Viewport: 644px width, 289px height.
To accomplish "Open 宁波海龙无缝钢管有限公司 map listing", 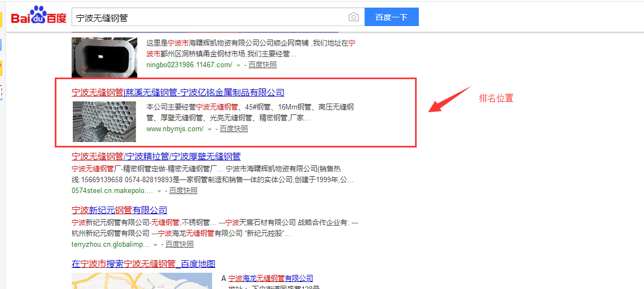I will pyautogui.click(x=271, y=278).
